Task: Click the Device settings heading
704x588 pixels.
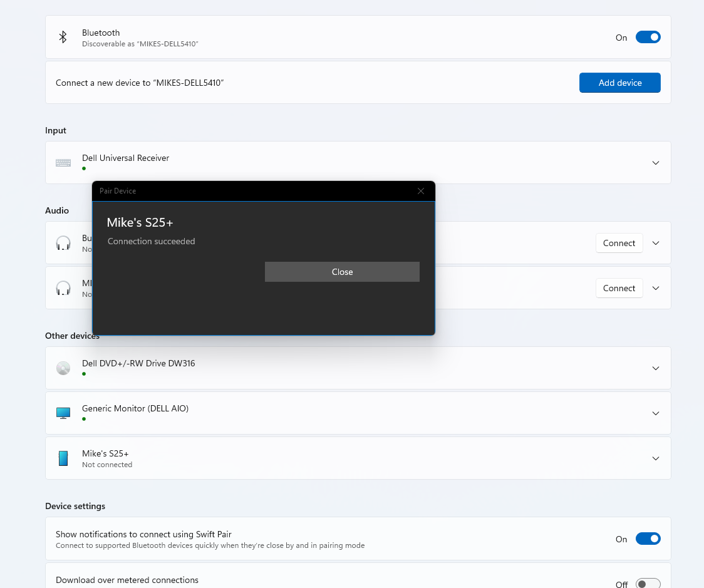Action: [75, 507]
